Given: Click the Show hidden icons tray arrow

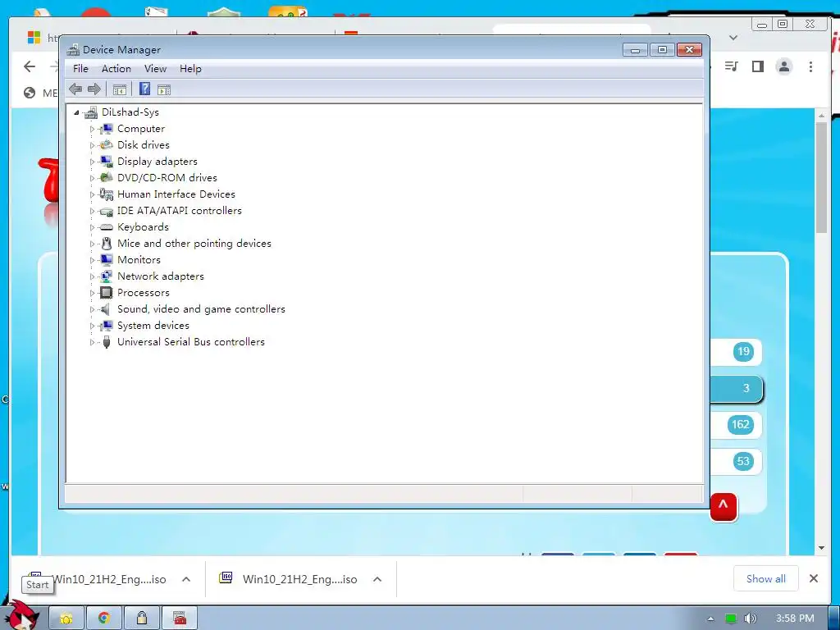Looking at the screenshot, I should click(x=711, y=619).
